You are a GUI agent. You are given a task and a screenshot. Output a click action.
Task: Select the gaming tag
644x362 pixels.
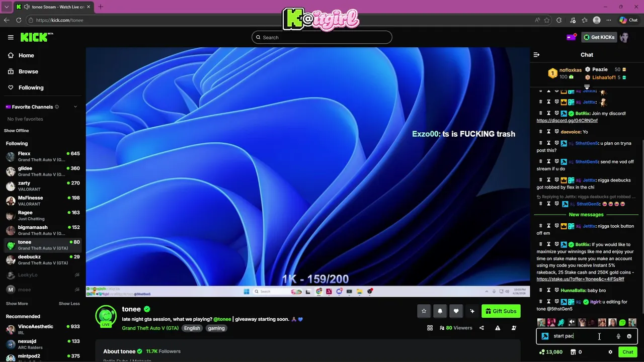(x=216, y=328)
